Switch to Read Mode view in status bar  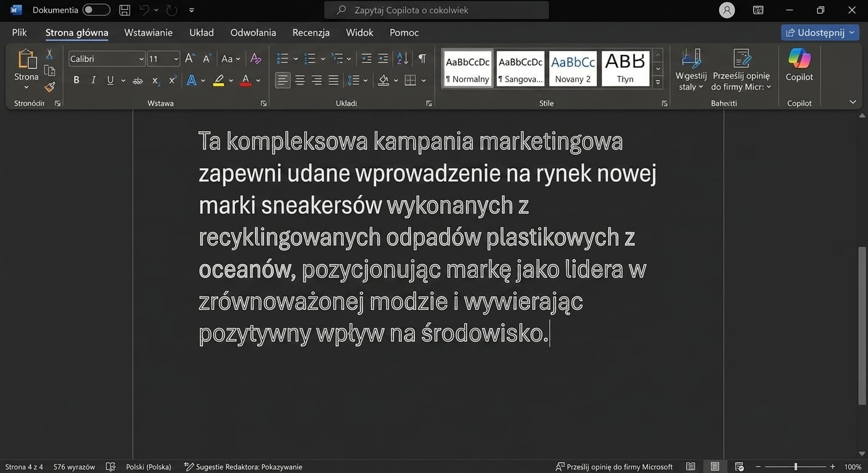pos(691,467)
